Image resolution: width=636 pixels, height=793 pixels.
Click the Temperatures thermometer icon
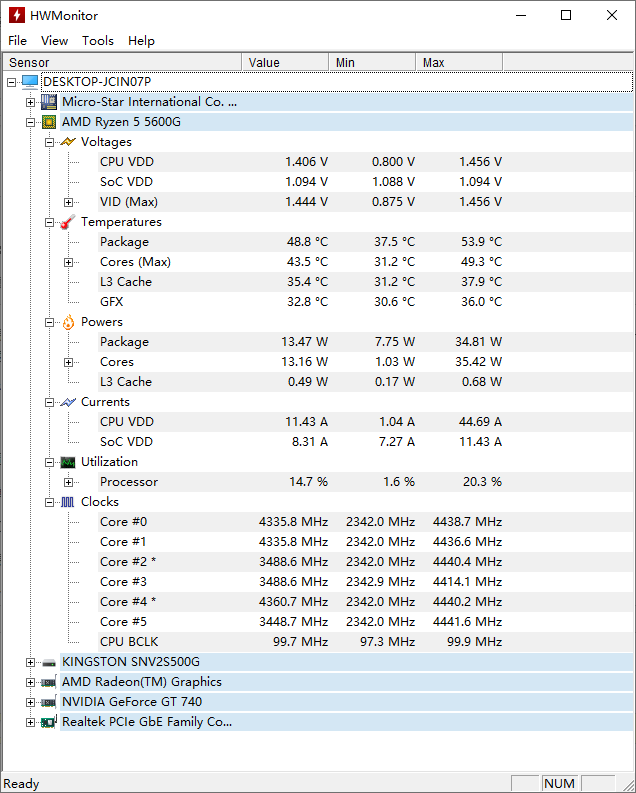68,222
